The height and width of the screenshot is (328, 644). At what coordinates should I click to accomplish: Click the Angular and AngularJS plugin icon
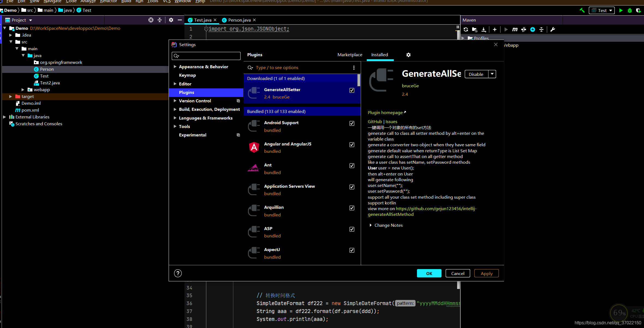coord(254,147)
